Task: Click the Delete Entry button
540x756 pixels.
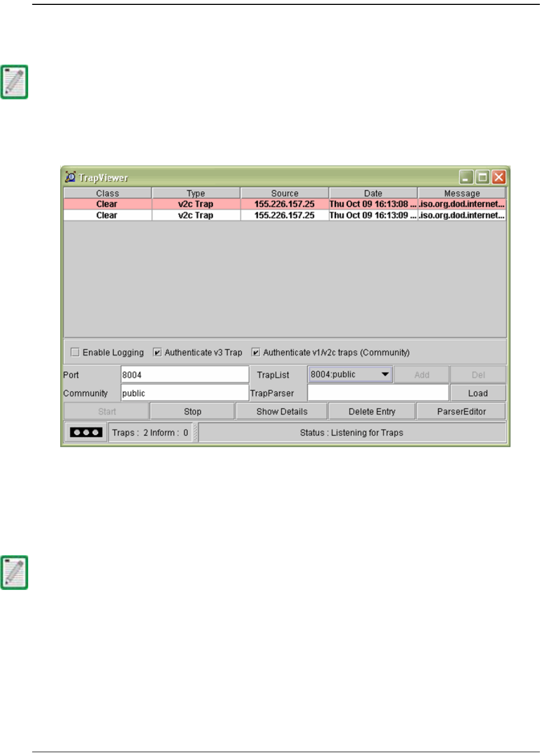Action: [372, 411]
